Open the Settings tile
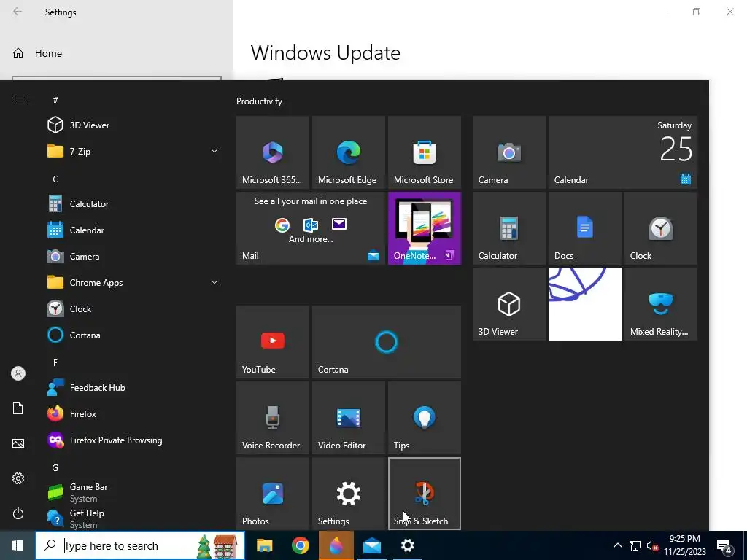Image resolution: width=747 pixels, height=560 pixels. pyautogui.click(x=348, y=494)
